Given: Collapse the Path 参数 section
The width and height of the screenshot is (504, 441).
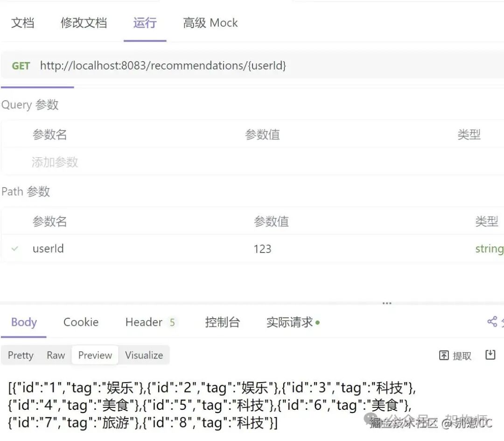Looking at the screenshot, I should coord(26,191).
